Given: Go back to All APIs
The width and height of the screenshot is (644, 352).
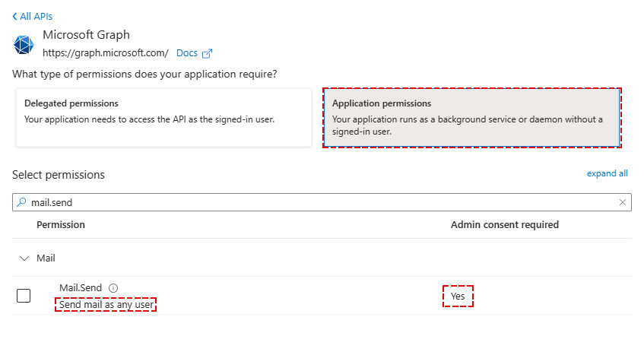Looking at the screenshot, I should coord(33,17).
